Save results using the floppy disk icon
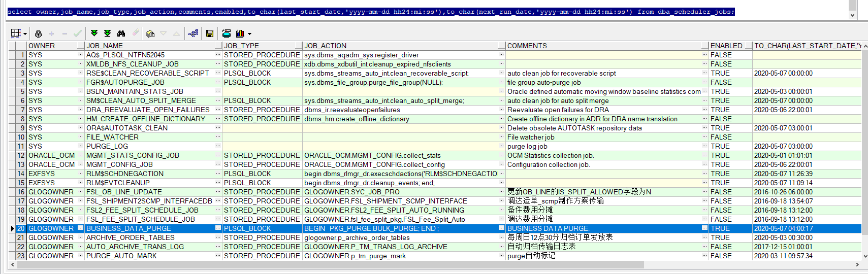The height and width of the screenshot is (274, 868). coord(209,33)
